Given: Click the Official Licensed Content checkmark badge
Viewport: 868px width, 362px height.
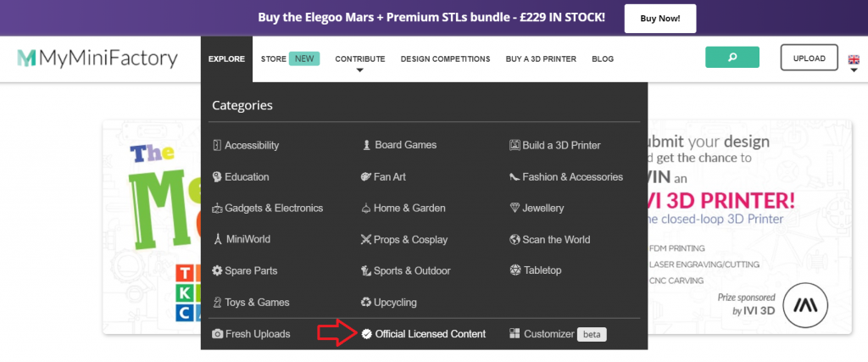Looking at the screenshot, I should tap(366, 334).
